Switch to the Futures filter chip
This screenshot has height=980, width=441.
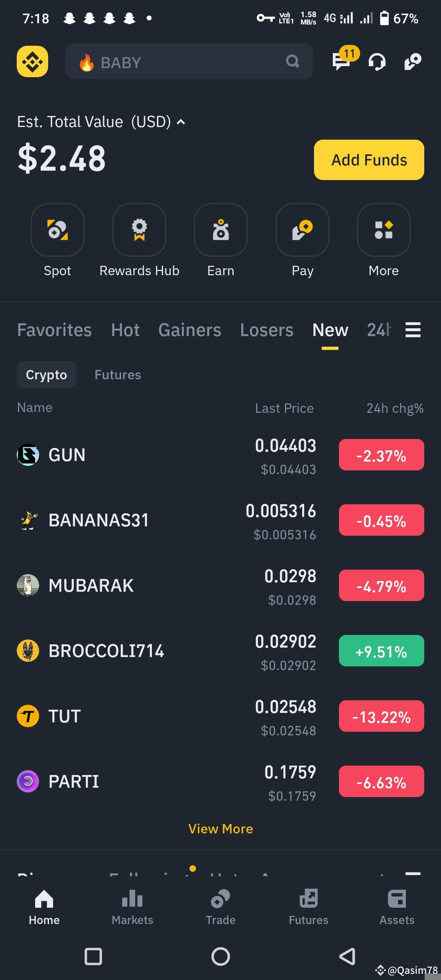coord(118,374)
